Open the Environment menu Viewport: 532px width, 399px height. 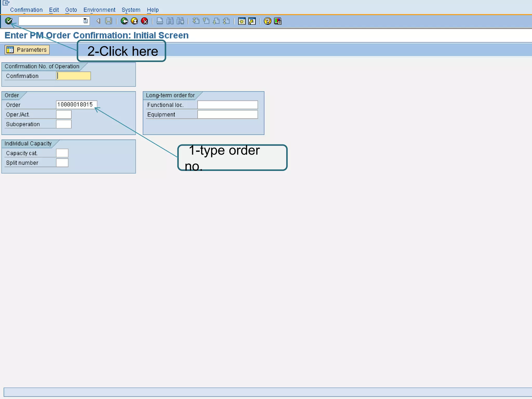[99, 10]
